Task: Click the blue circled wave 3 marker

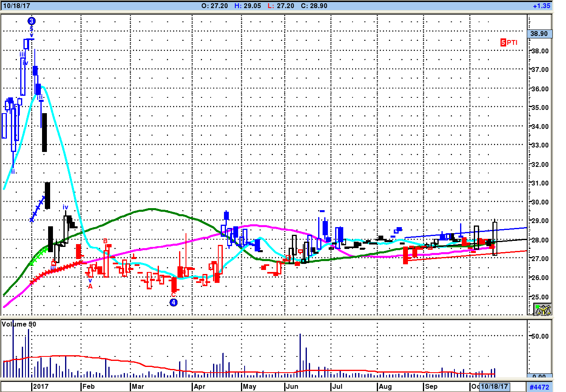Action: click(32, 21)
